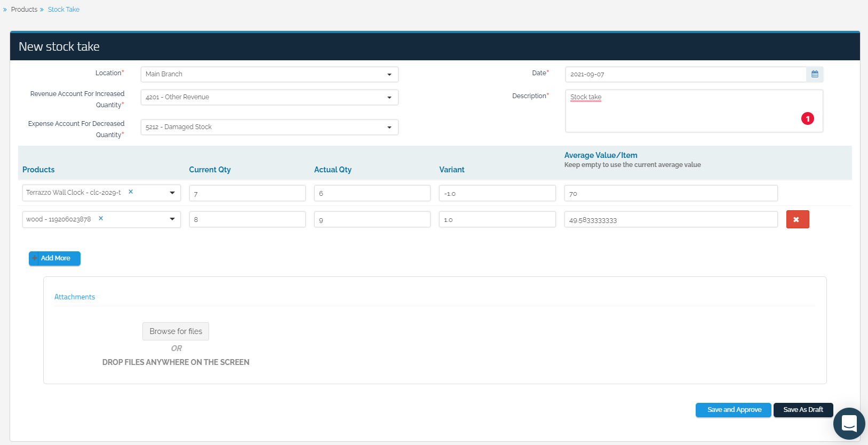Open the Revenue Account dropdown

389,98
